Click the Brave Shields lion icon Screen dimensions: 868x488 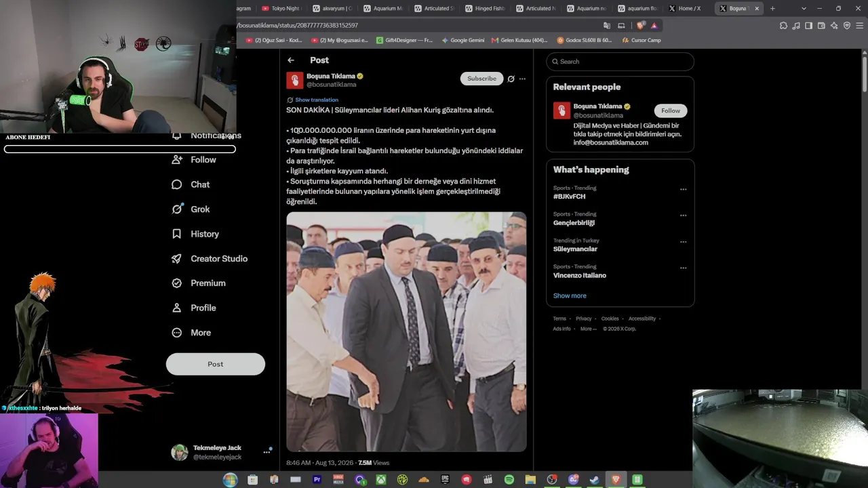640,25
